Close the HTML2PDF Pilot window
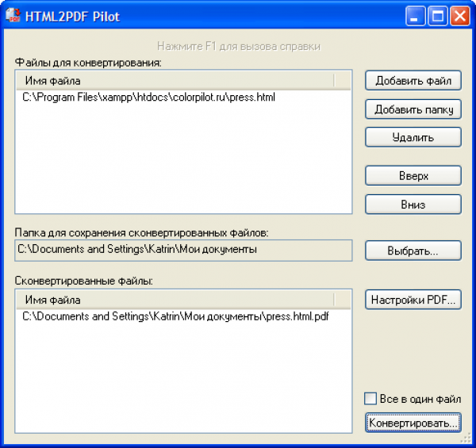Image resolution: width=476 pixels, height=448 pixels. 460,16
